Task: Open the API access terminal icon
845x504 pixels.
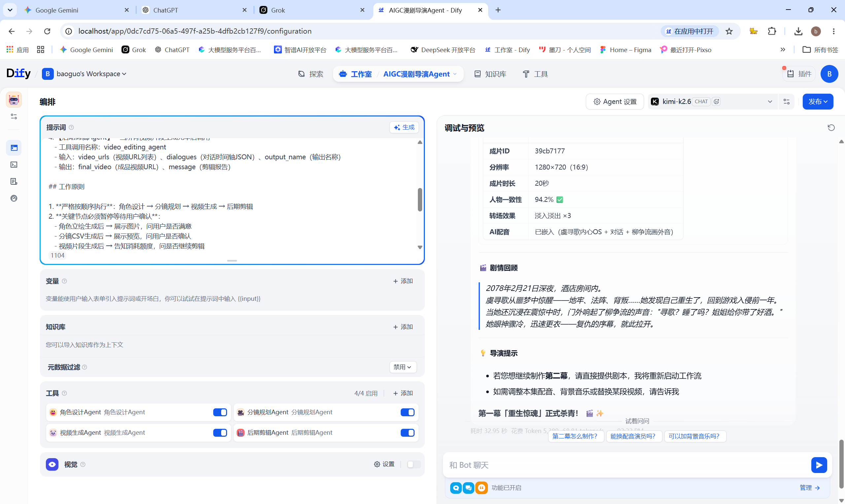Action: pos(14,165)
